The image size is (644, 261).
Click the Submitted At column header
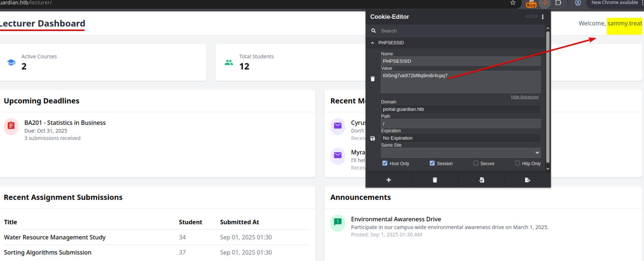pyautogui.click(x=239, y=222)
